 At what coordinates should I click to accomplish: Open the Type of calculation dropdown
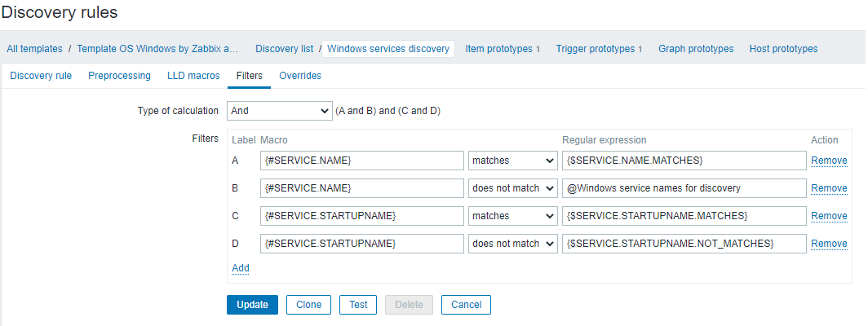click(x=278, y=111)
